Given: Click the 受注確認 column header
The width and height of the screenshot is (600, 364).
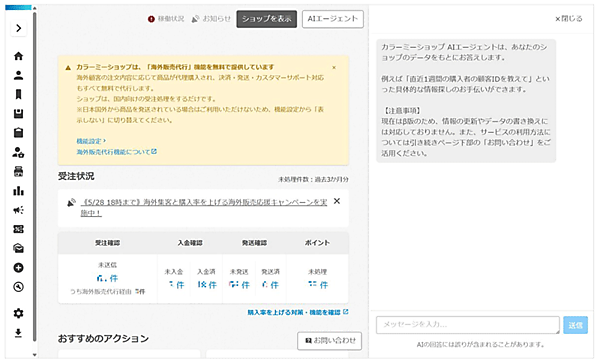Looking at the screenshot, I should click(108, 243).
